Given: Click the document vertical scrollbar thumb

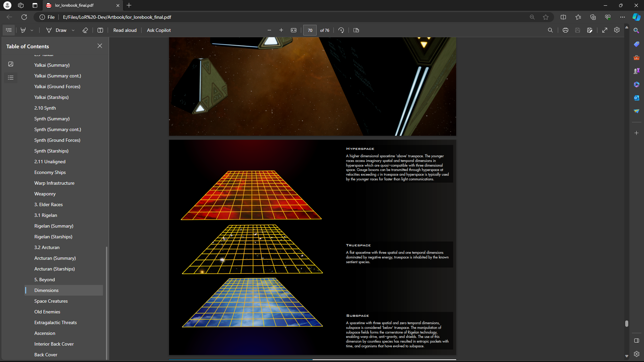Looking at the screenshot, I should [626, 323].
